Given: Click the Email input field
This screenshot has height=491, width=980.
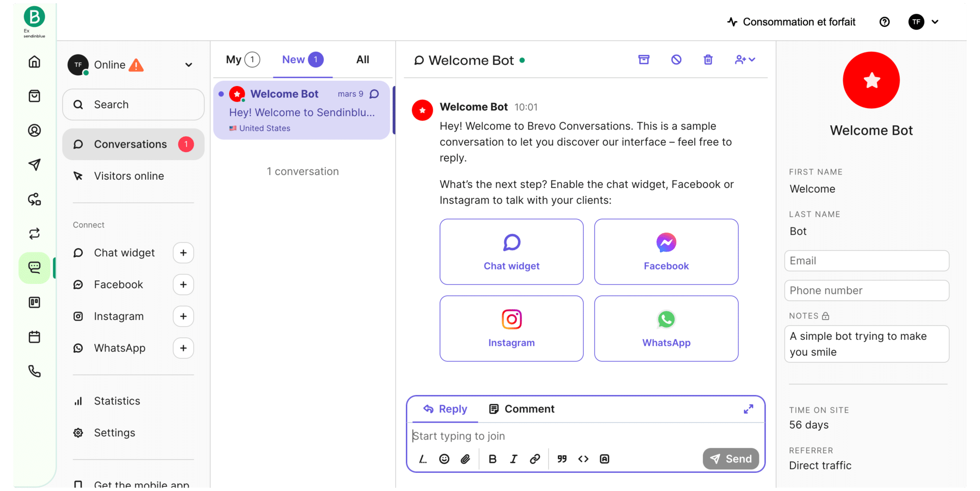Looking at the screenshot, I should click(867, 261).
